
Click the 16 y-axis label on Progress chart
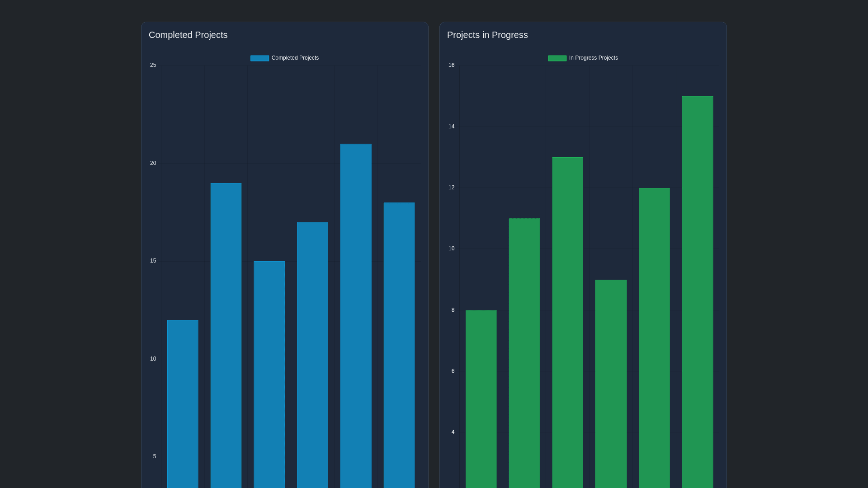(x=451, y=65)
